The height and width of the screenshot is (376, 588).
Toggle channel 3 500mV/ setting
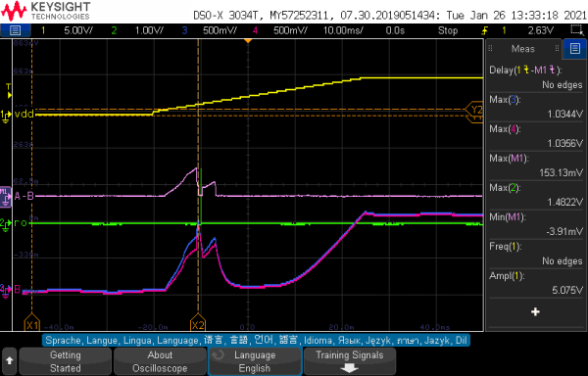pyautogui.click(x=210, y=30)
